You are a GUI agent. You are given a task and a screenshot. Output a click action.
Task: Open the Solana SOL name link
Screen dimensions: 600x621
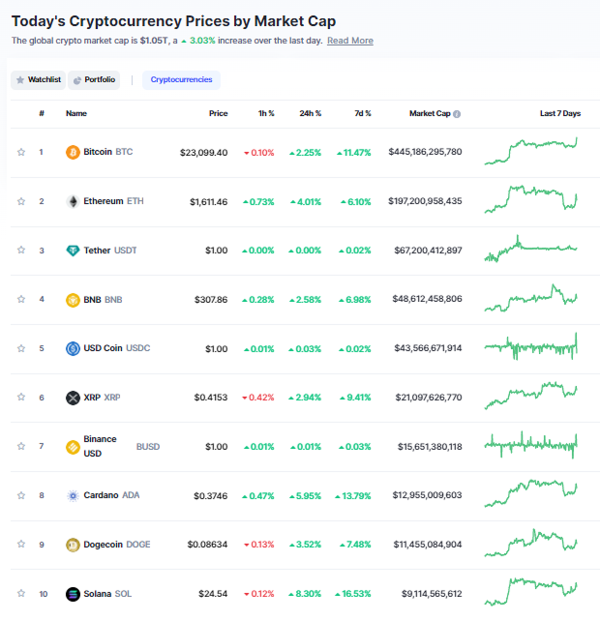click(107, 594)
